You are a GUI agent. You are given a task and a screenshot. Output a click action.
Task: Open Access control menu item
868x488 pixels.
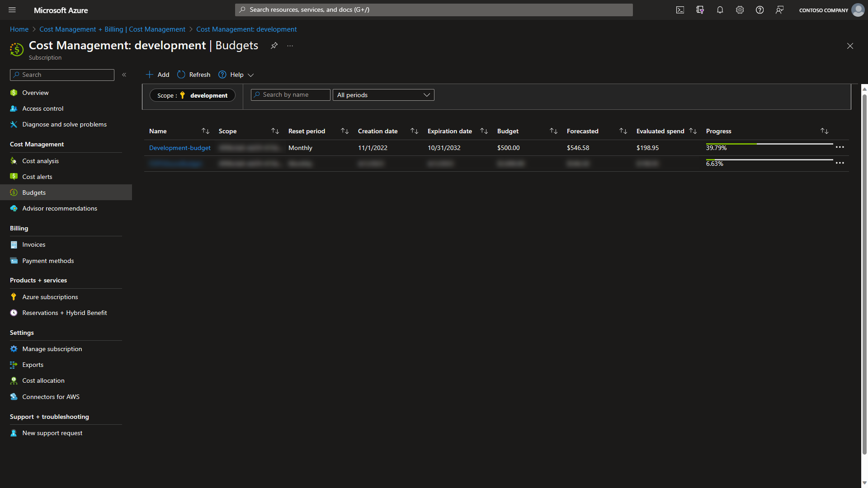[x=43, y=108]
